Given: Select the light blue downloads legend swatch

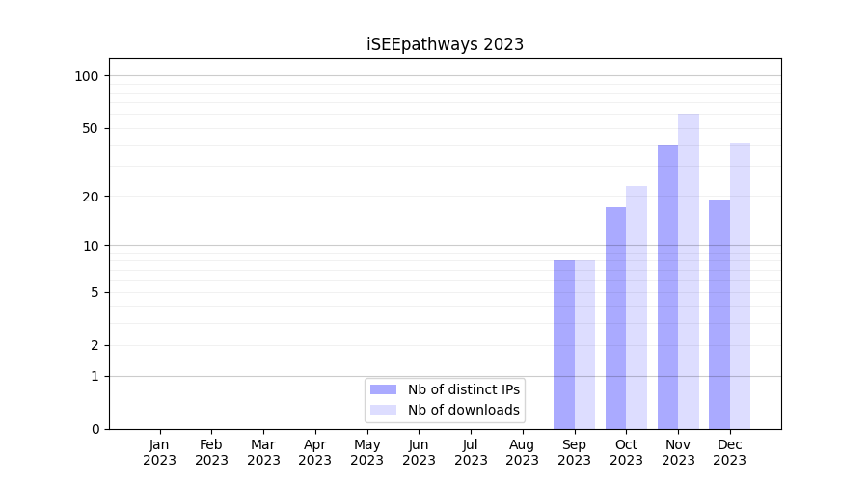Looking at the screenshot, I should (383, 410).
